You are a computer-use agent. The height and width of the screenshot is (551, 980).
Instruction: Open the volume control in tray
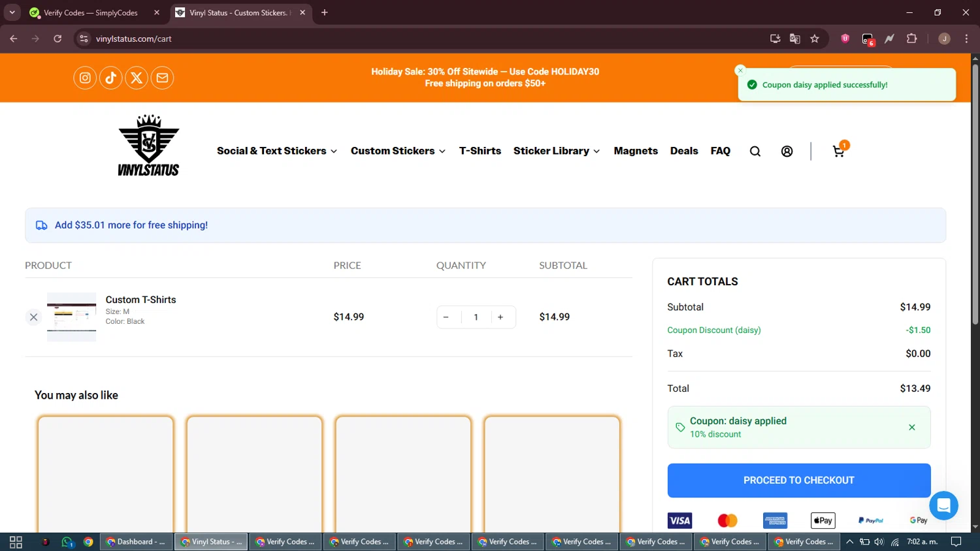[879, 542]
